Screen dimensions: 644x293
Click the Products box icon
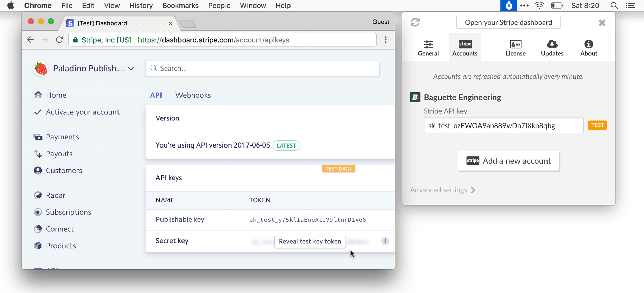click(38, 246)
